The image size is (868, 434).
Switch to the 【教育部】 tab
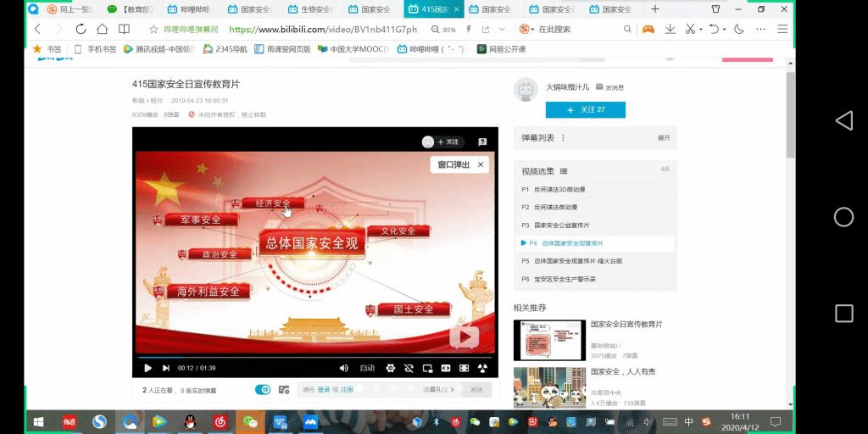131,9
